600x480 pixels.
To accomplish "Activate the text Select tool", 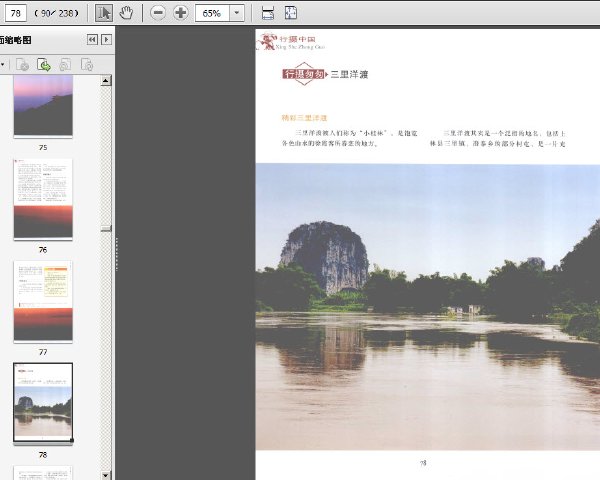I will pyautogui.click(x=103, y=13).
